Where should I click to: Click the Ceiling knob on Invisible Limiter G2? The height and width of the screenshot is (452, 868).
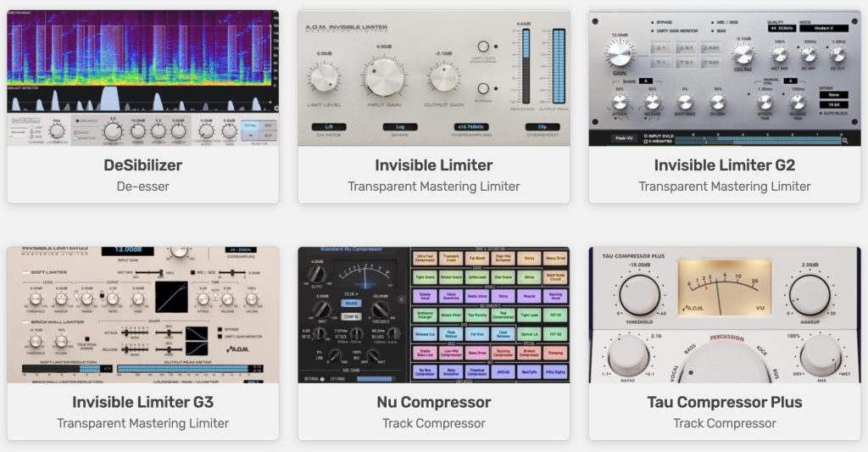743,55
